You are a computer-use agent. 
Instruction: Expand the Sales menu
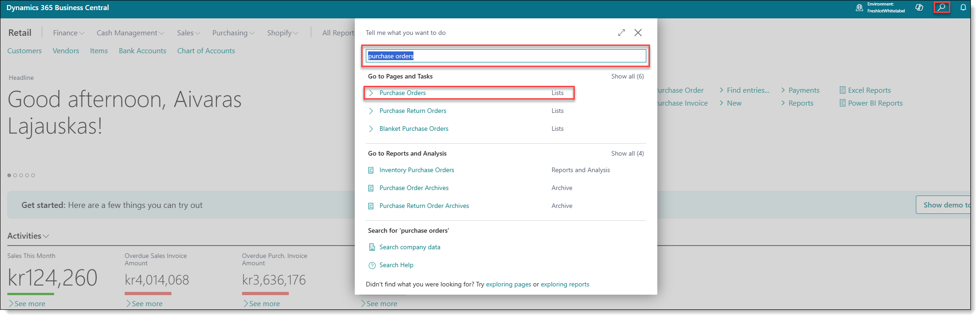(x=189, y=33)
